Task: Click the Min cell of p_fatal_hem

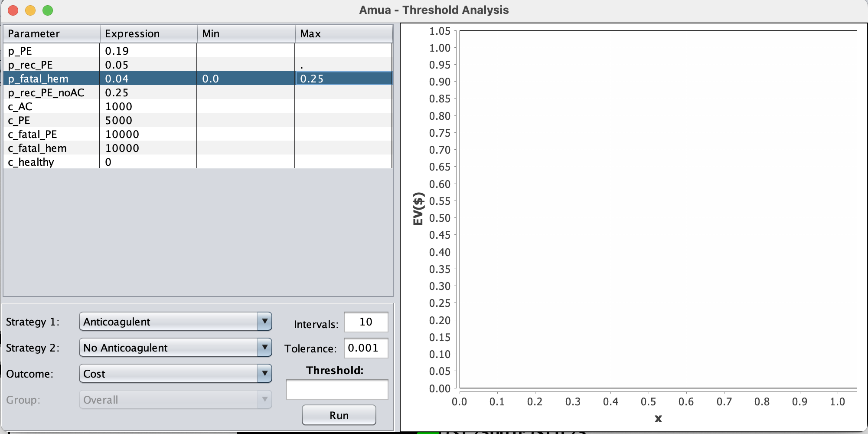Action: coord(245,79)
